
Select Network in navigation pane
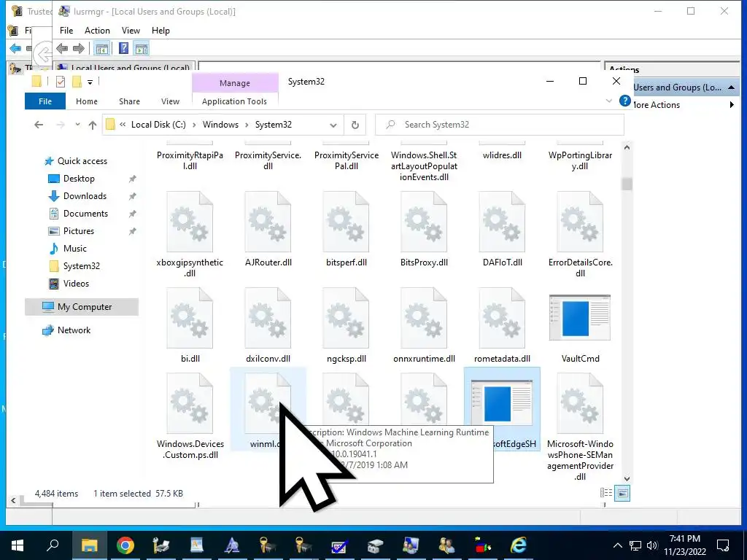click(74, 330)
